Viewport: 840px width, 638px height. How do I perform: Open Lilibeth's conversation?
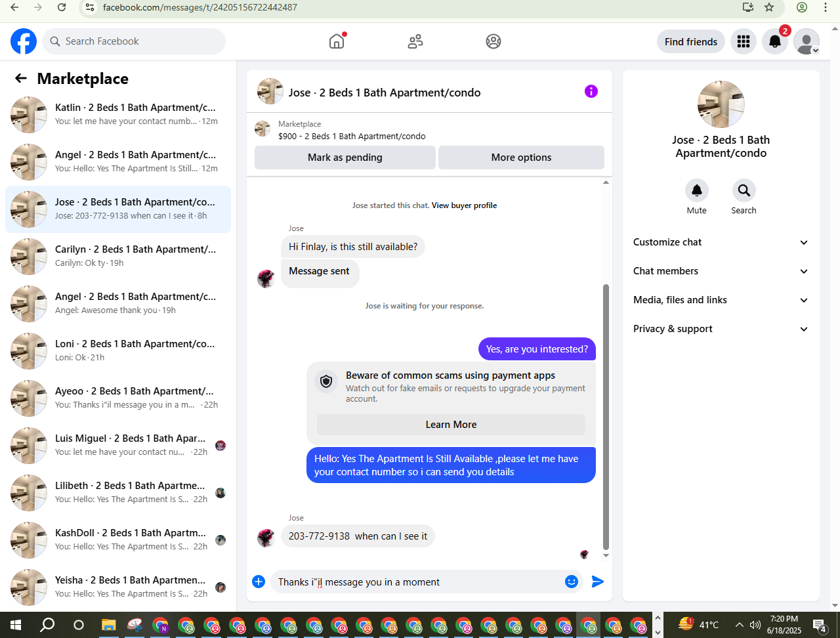(x=118, y=493)
